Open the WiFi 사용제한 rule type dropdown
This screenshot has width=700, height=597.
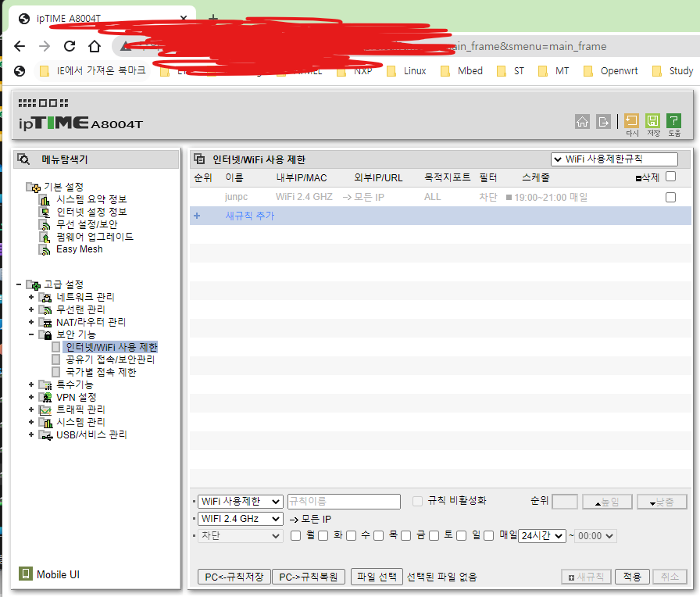(240, 502)
